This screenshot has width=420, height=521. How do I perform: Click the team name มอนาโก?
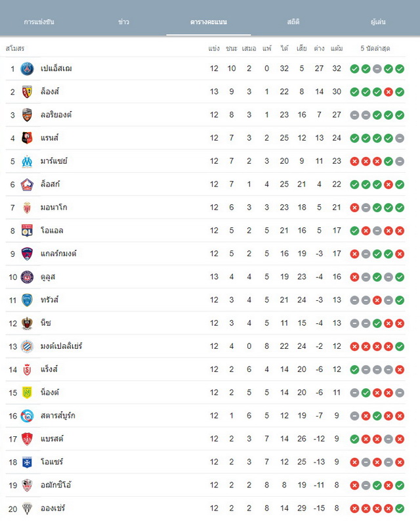pyautogui.click(x=54, y=208)
